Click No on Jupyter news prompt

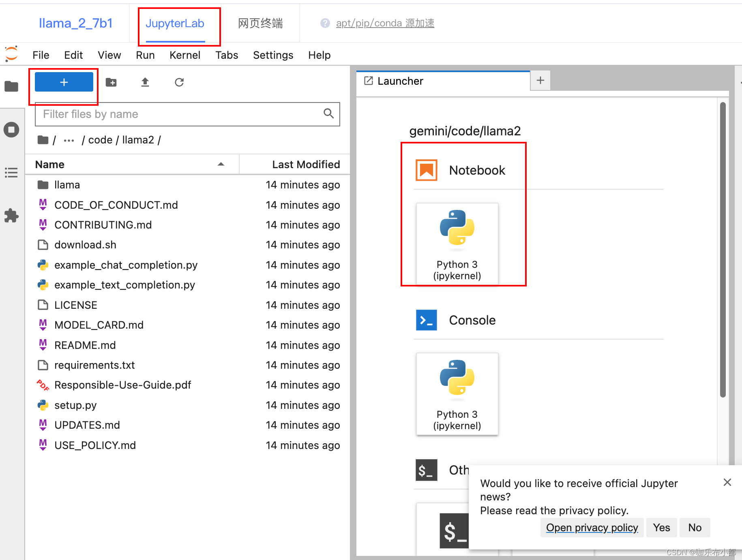(695, 528)
